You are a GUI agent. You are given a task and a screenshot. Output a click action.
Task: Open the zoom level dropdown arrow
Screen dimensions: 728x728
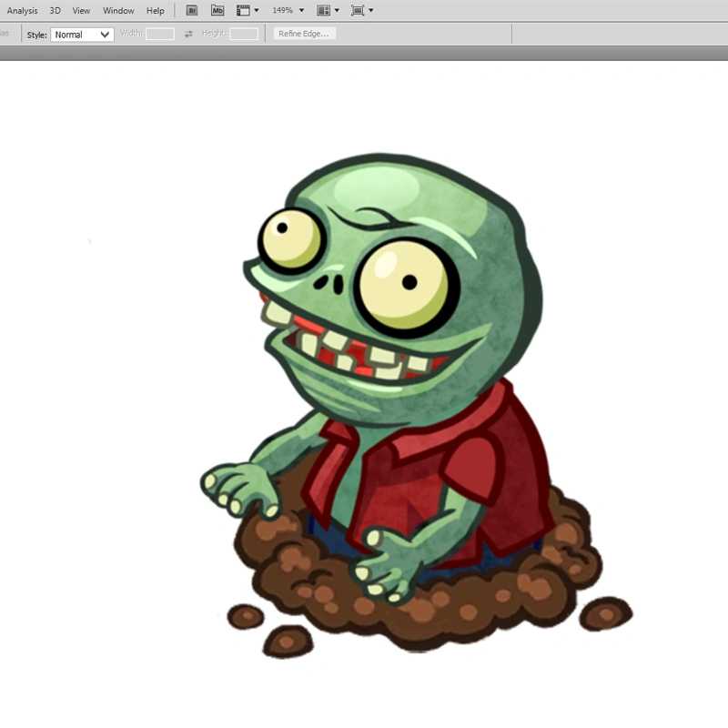click(301, 10)
